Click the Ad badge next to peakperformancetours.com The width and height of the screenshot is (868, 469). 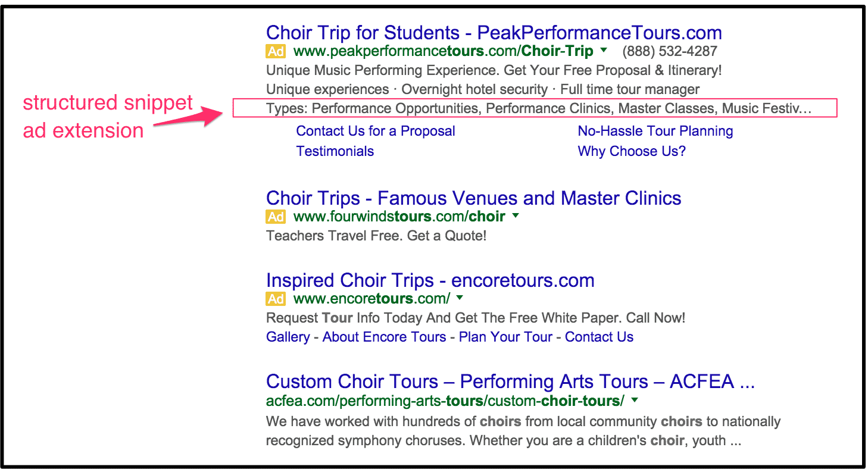pos(276,51)
